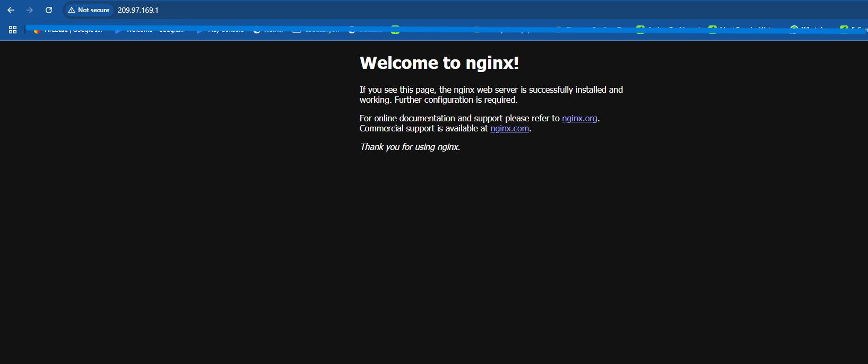The height and width of the screenshot is (364, 868).
Task: Open the Firebase bookmark
Action: tap(69, 31)
